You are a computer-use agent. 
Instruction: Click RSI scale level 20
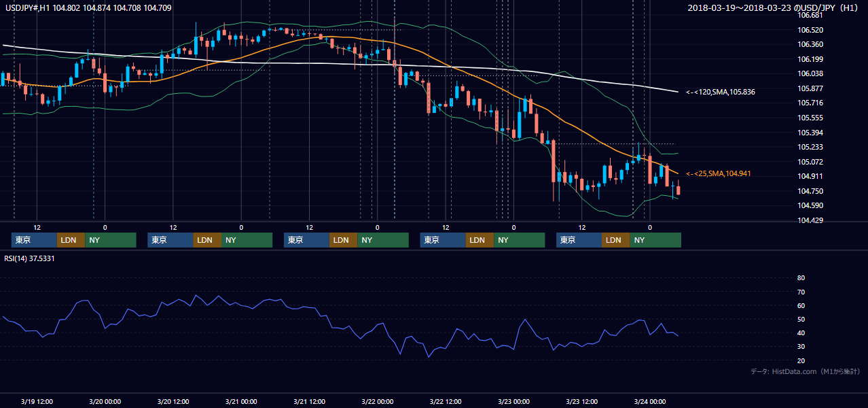[801, 360]
